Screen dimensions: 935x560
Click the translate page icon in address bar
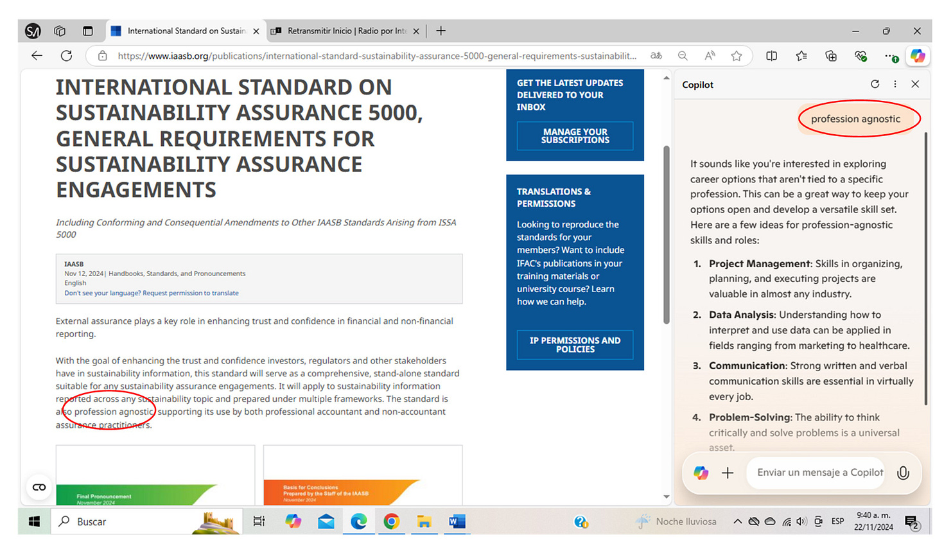pos(656,56)
